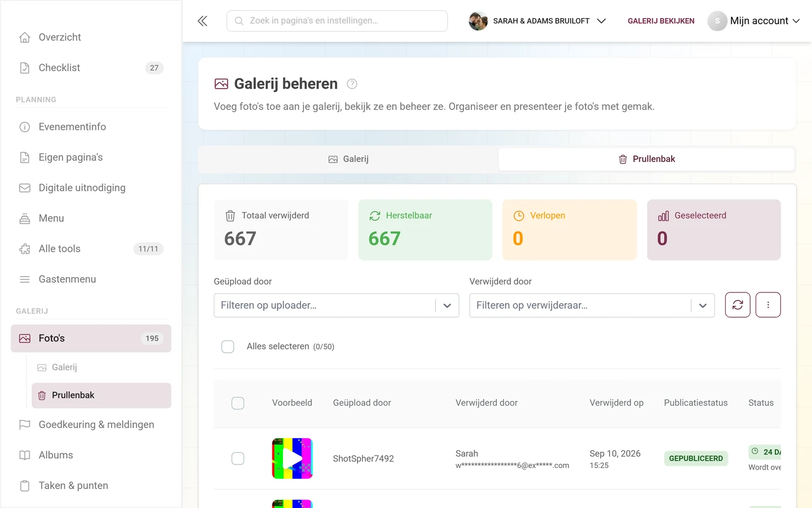Open Foto's in the sidebar
The height and width of the screenshot is (508, 812).
91,339
